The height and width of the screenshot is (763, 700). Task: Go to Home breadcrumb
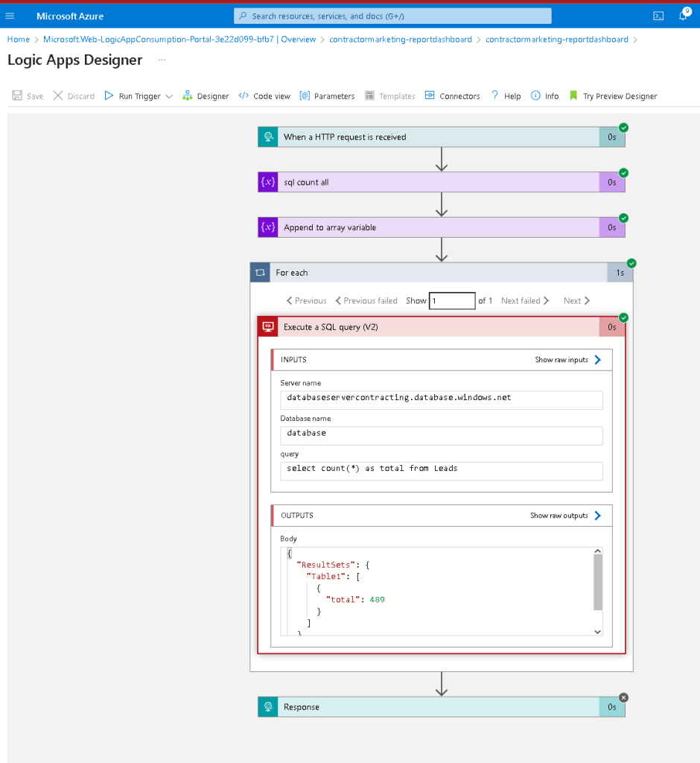(19, 39)
